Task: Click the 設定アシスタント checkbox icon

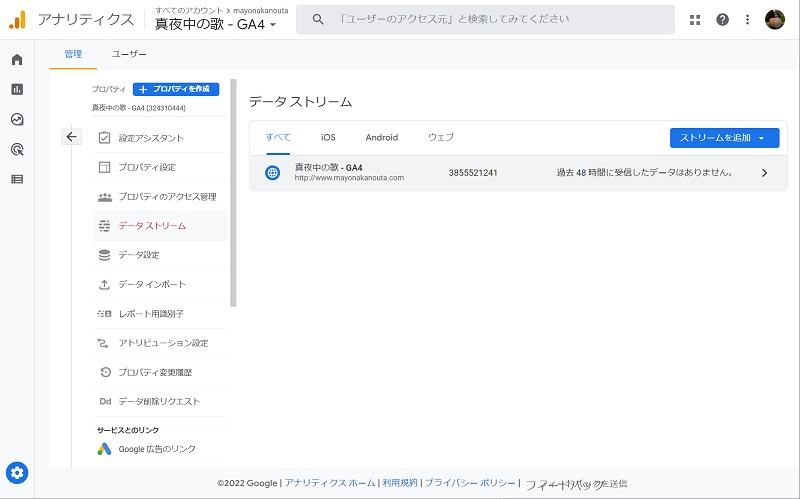Action: click(x=105, y=138)
